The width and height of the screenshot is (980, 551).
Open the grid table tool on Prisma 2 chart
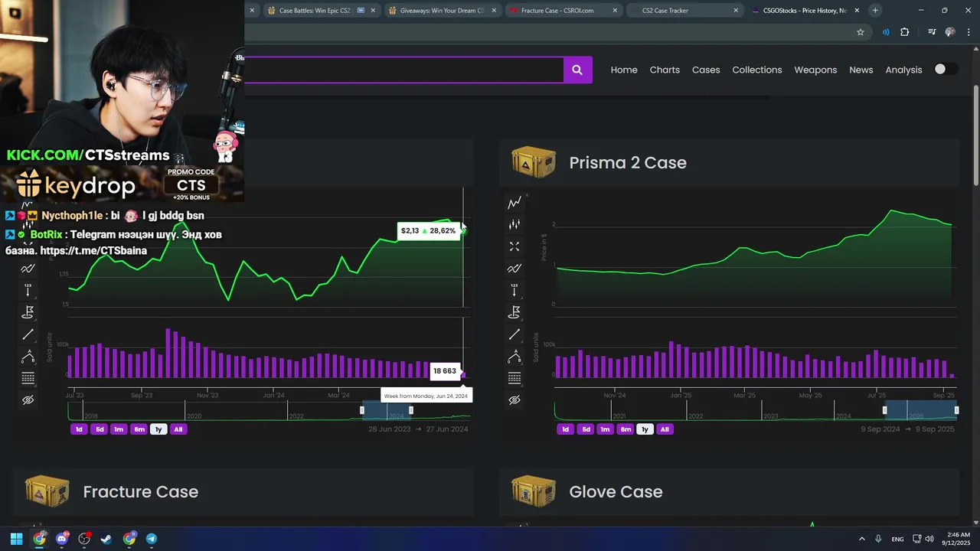coord(514,378)
